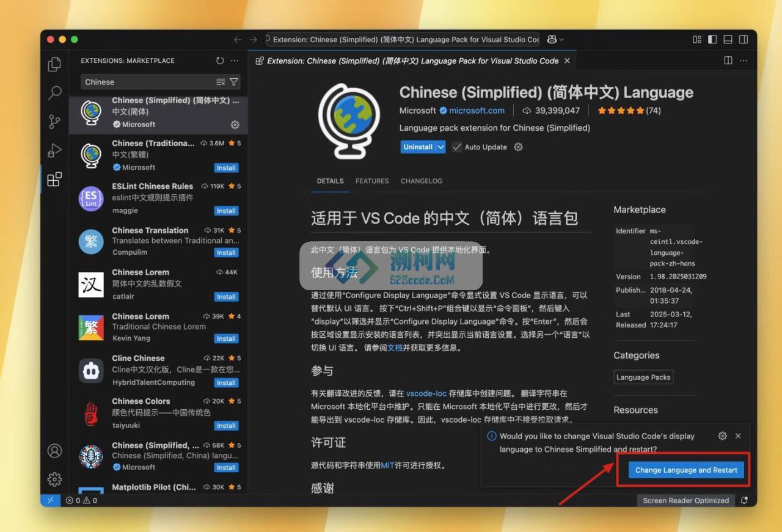The image size is (782, 532).
Task: Toggle the secondary side bar
Action: [744, 40]
